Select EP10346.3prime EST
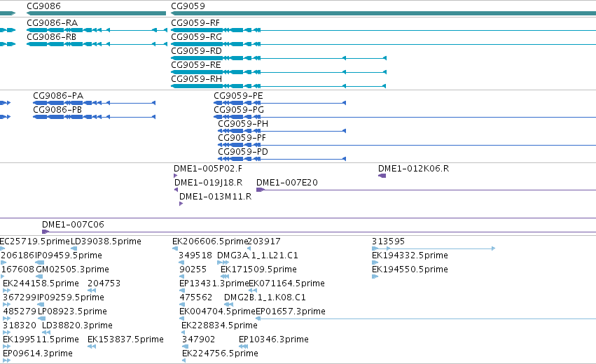 coord(274,339)
